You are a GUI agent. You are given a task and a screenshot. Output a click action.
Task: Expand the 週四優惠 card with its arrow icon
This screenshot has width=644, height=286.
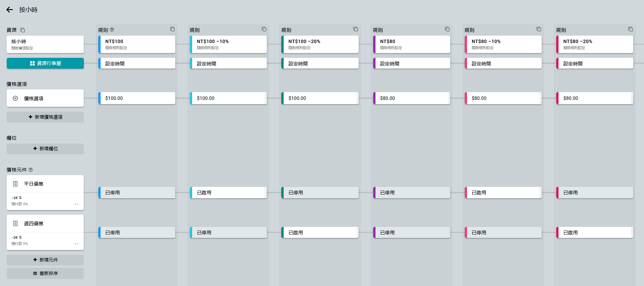[76, 244]
